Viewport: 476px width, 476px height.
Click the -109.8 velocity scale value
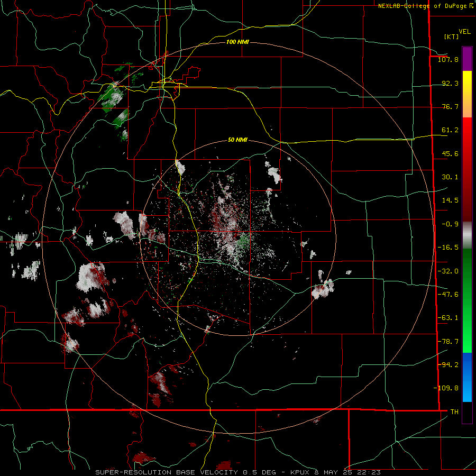click(x=446, y=388)
